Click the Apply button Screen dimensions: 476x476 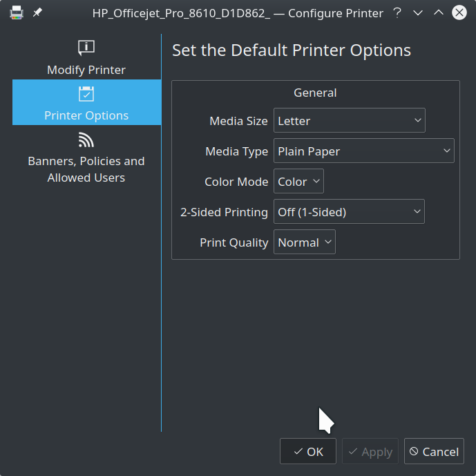tap(370, 451)
